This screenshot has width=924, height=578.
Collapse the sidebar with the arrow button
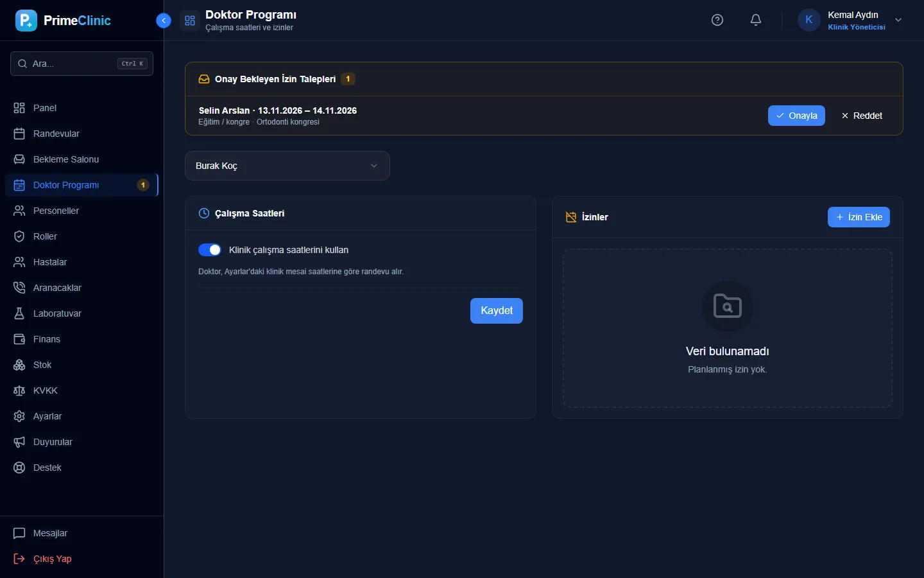pos(164,21)
